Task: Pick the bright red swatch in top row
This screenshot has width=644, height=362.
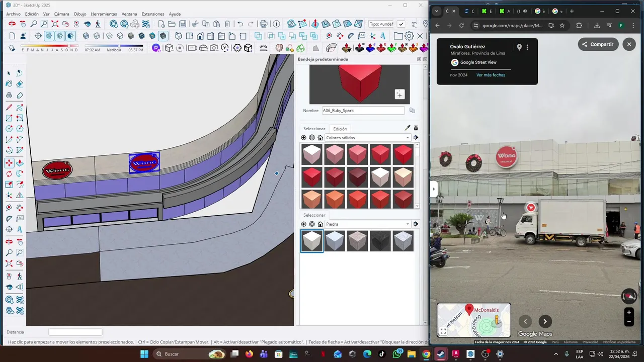Action: click(403, 154)
